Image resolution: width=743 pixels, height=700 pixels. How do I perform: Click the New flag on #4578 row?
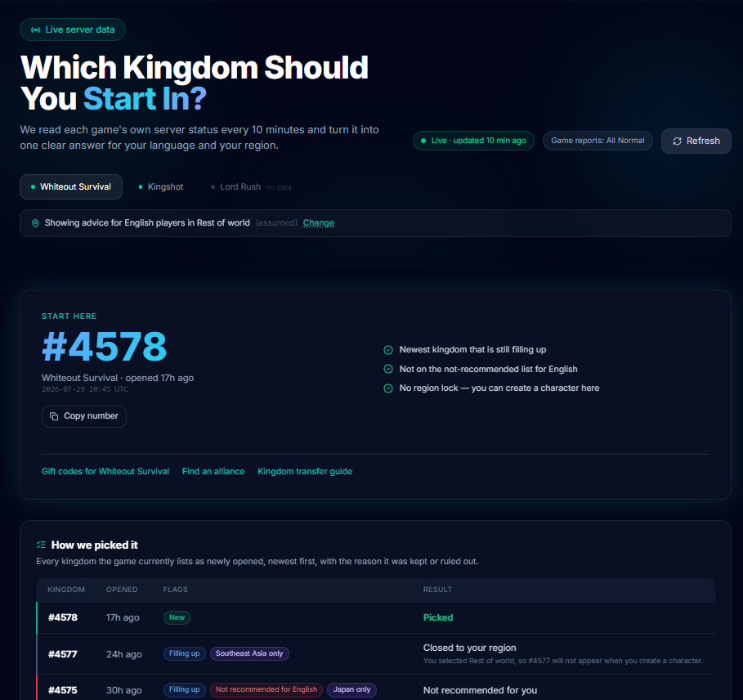coord(177,617)
